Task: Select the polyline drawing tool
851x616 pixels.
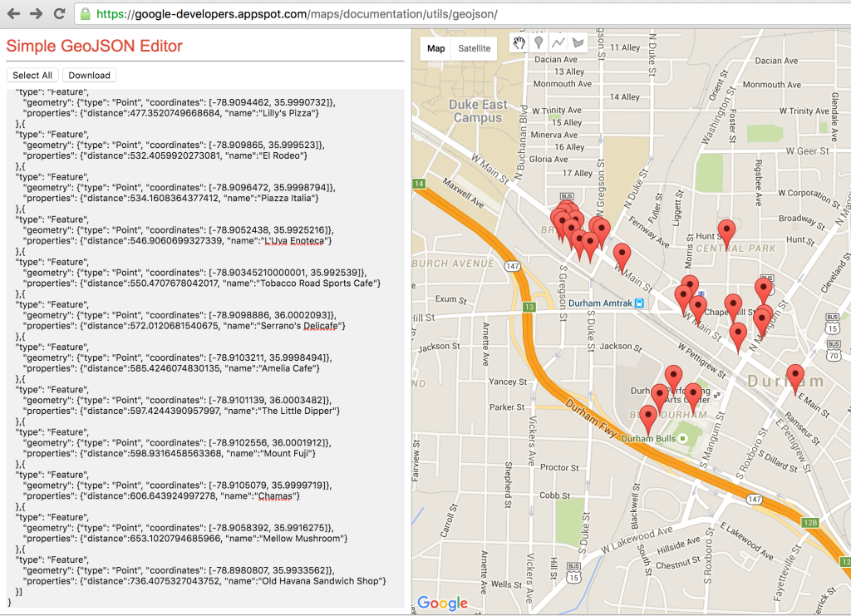Action: pyautogui.click(x=558, y=42)
